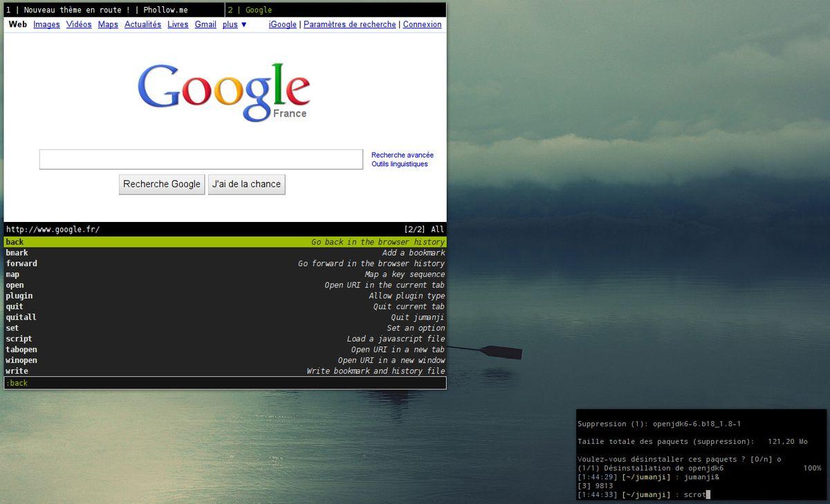
Task: Open the Outils linguistiques link
Action: coord(400,164)
